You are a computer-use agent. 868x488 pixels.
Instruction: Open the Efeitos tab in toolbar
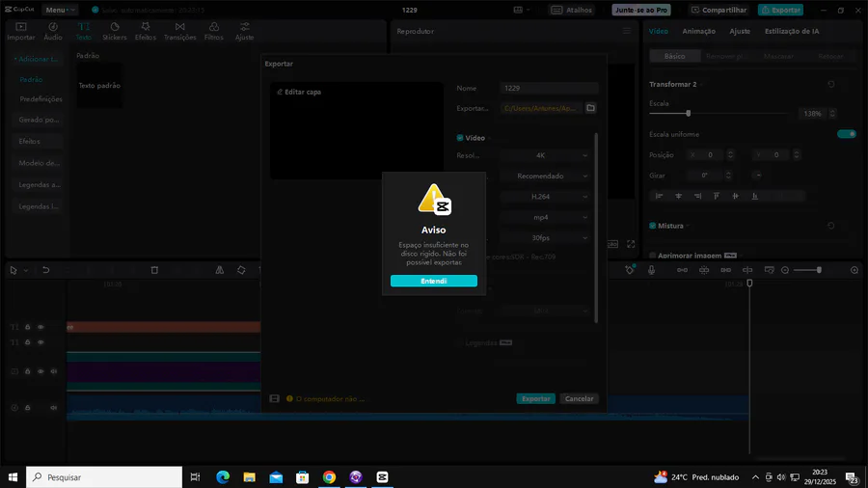click(x=146, y=32)
